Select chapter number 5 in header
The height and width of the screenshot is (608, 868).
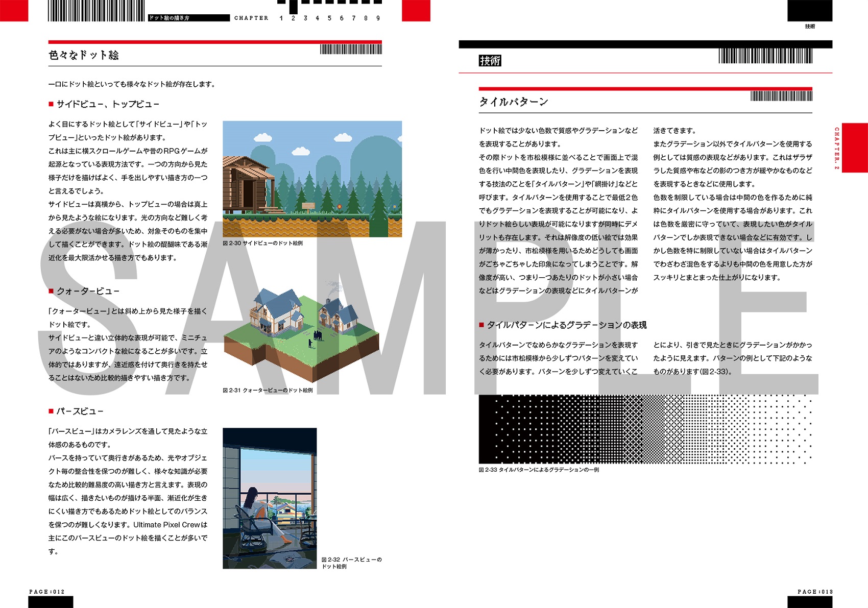(x=329, y=18)
